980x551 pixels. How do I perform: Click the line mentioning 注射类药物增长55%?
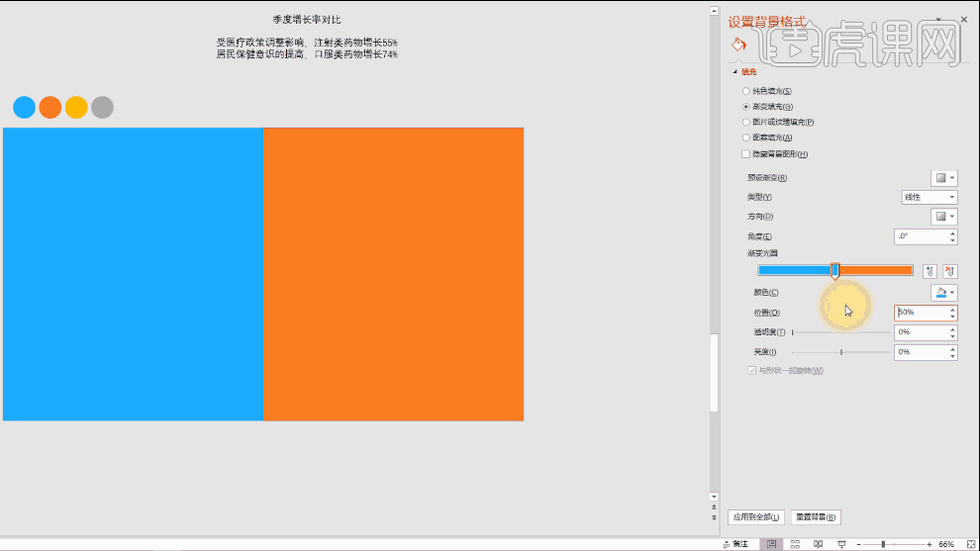point(307,43)
